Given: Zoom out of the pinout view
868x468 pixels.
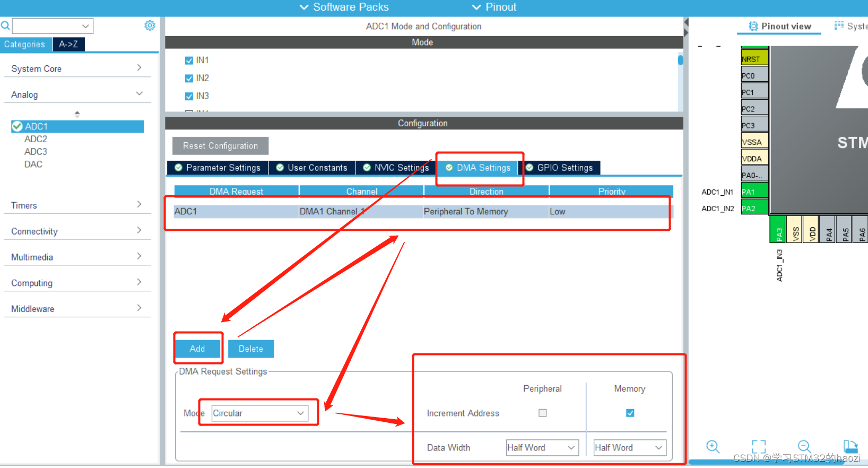Looking at the screenshot, I should click(804, 447).
